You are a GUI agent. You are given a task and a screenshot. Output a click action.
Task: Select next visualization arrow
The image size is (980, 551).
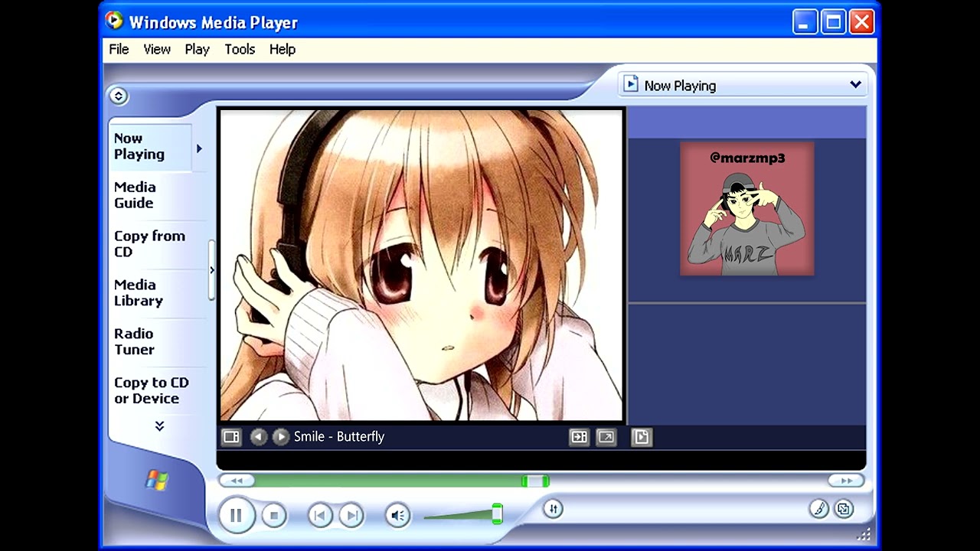coord(281,437)
